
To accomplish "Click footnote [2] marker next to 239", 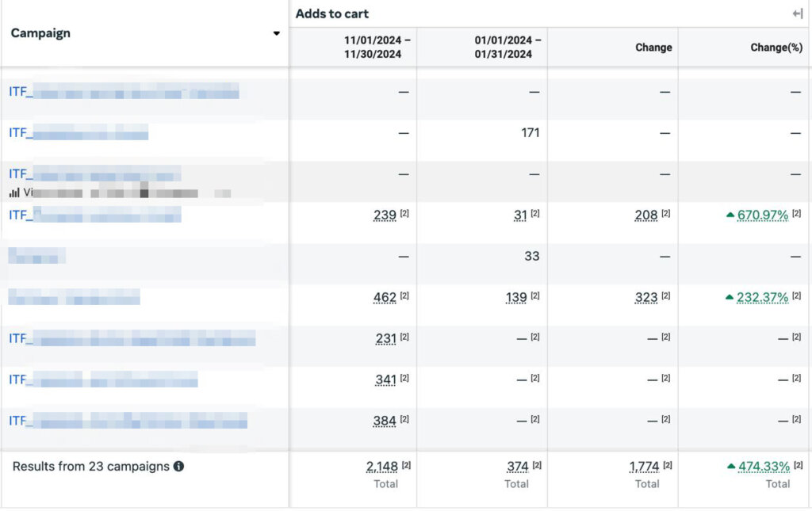I will click(404, 214).
